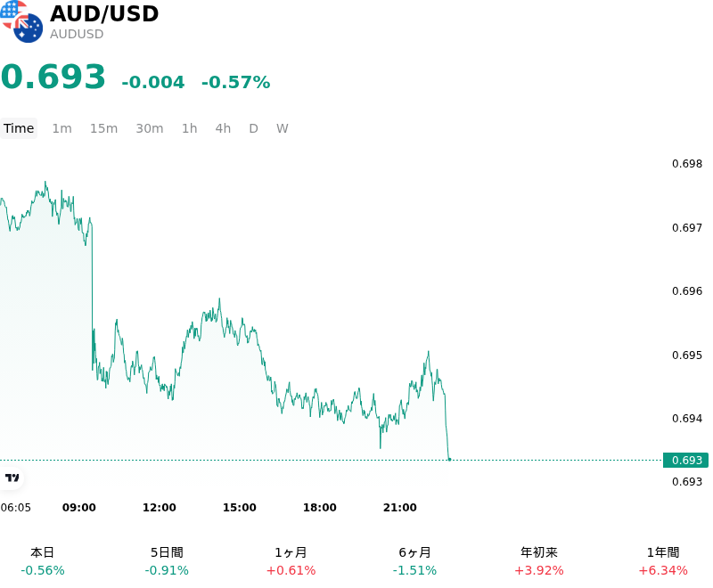This screenshot has height=588, width=713.
Task: Switch to the 1m interval
Action: [x=61, y=128]
